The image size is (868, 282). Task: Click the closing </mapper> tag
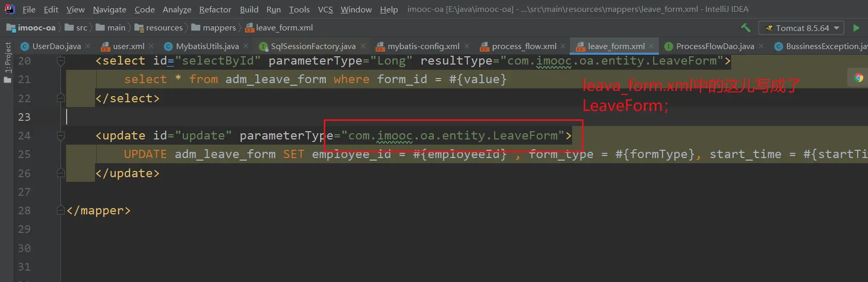click(x=99, y=211)
